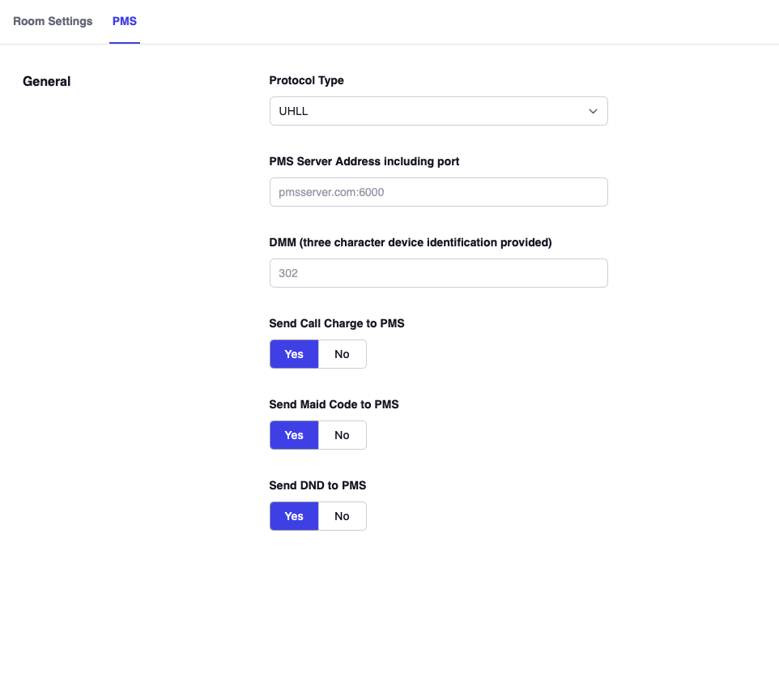
Task: Disable Send Maid Code to PMS with No
Action: pos(342,435)
